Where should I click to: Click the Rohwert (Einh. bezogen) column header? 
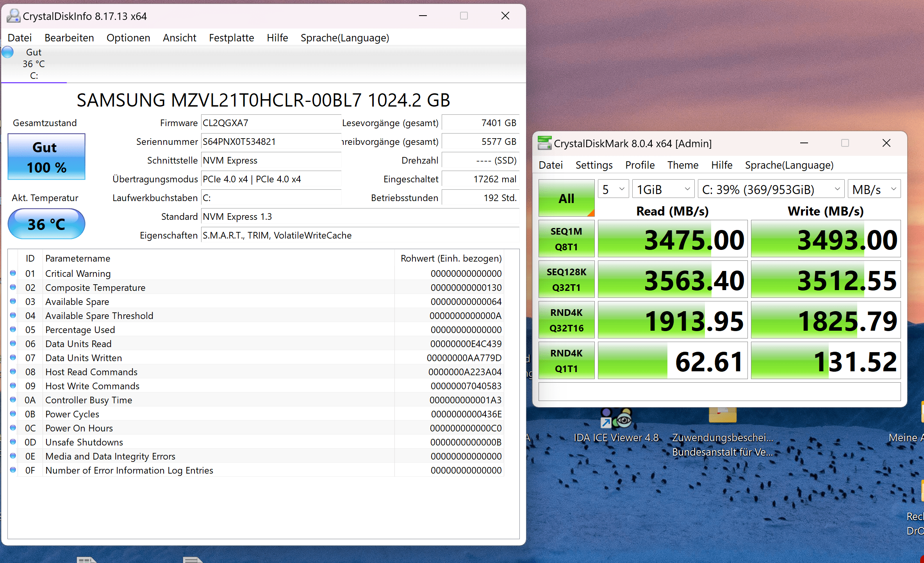click(449, 258)
